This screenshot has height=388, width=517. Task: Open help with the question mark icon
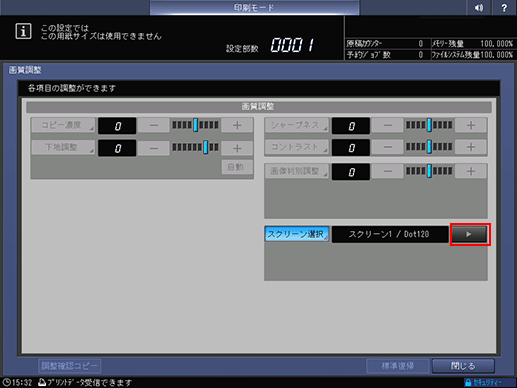(x=504, y=7)
